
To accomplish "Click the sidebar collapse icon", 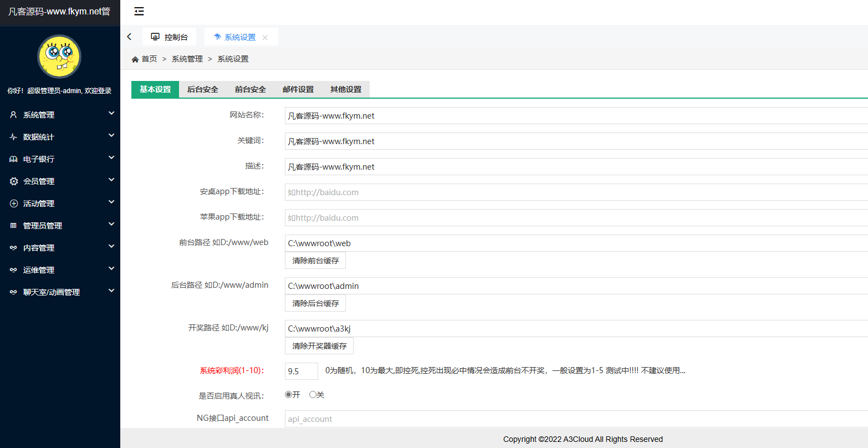I will (139, 11).
